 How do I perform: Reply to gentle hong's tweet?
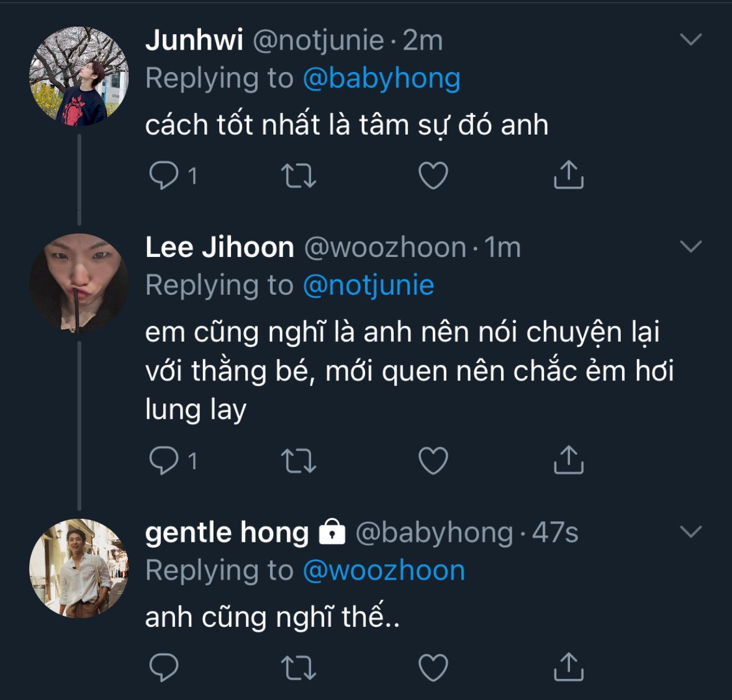click(x=164, y=668)
